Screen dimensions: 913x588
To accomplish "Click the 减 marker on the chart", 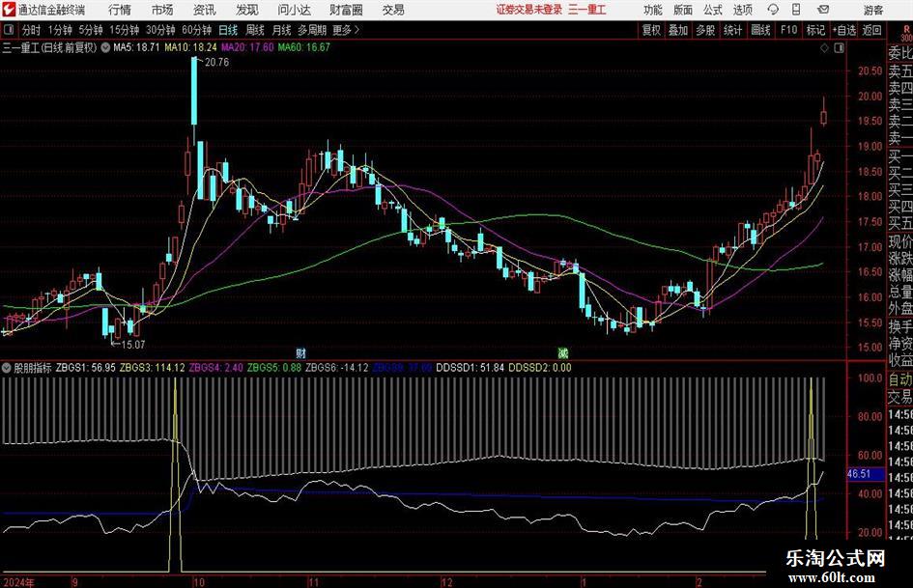I will [562, 352].
